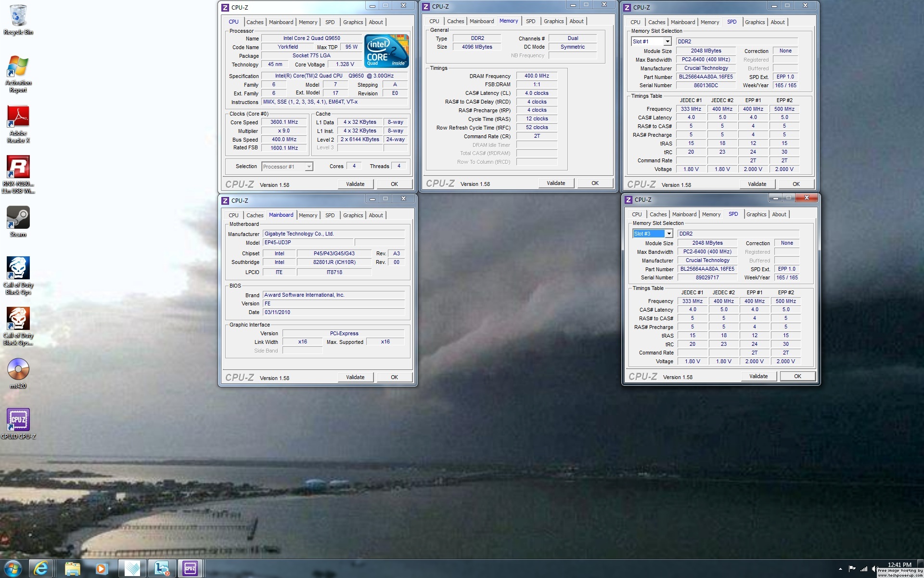The height and width of the screenshot is (578, 924).
Task: Click the serial number 89029717 value
Action: click(707, 277)
